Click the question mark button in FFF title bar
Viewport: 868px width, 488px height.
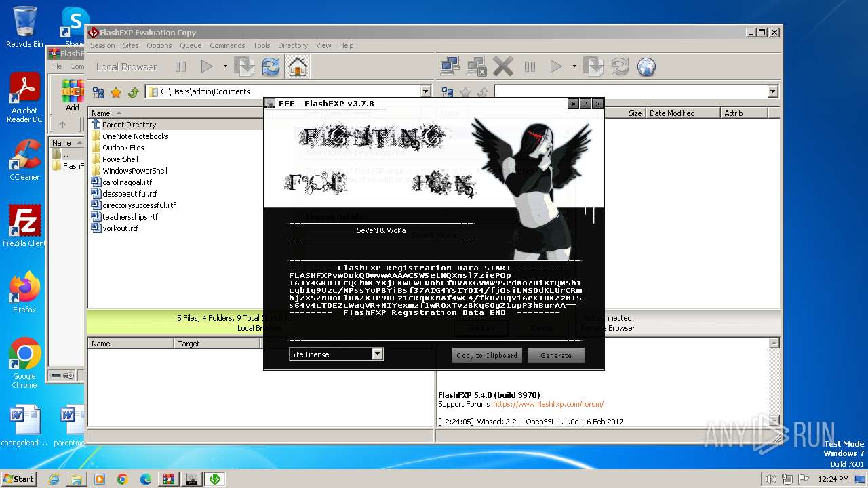click(x=585, y=104)
